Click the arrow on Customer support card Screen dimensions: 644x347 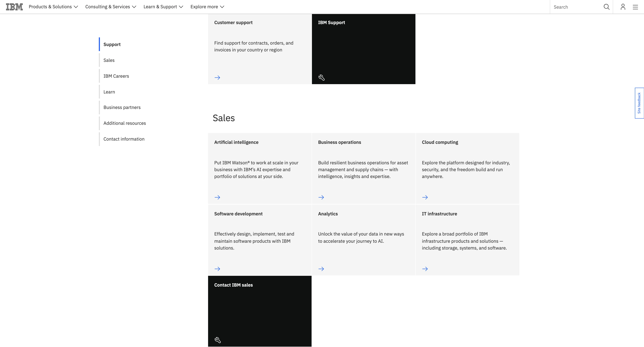pyautogui.click(x=217, y=77)
